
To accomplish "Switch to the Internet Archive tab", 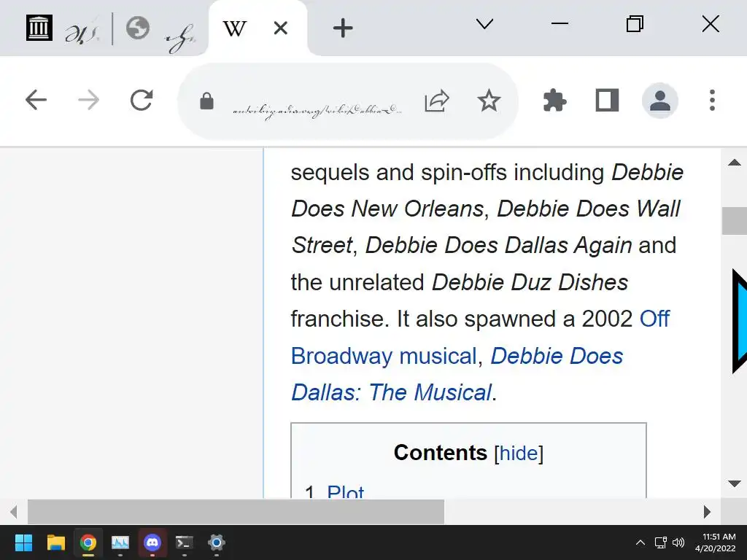I will coord(39,28).
